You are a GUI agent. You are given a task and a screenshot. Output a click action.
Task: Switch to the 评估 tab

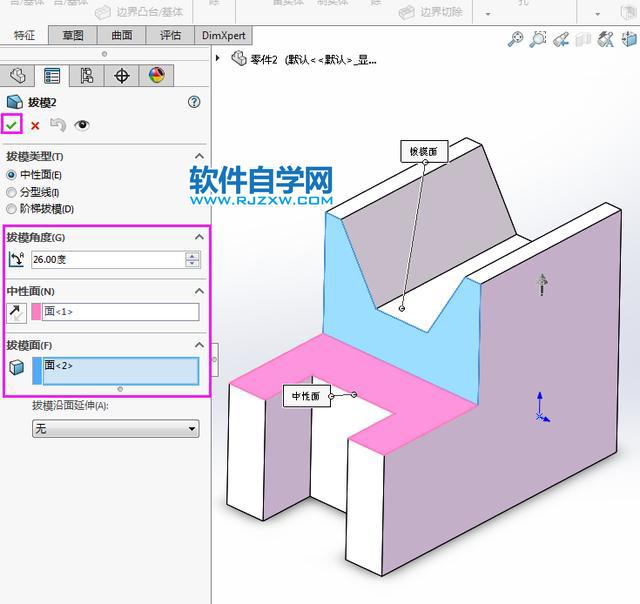point(170,36)
